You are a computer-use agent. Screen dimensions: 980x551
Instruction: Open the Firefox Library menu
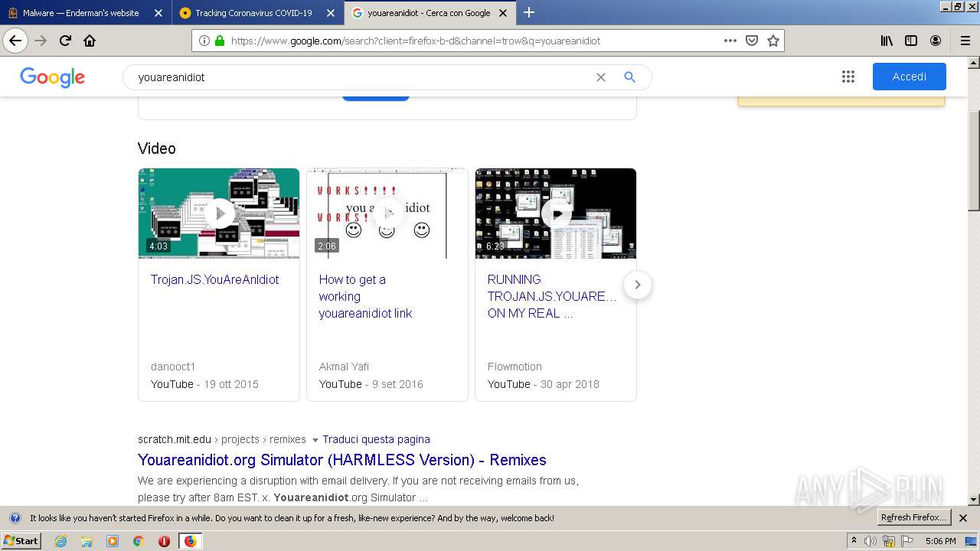click(887, 41)
